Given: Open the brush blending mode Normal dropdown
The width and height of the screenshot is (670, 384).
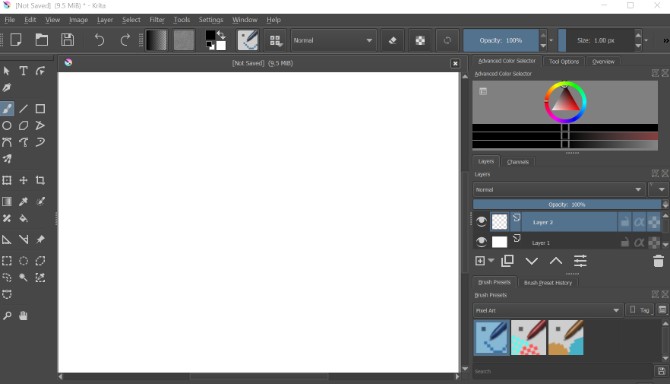Looking at the screenshot, I should pos(333,40).
